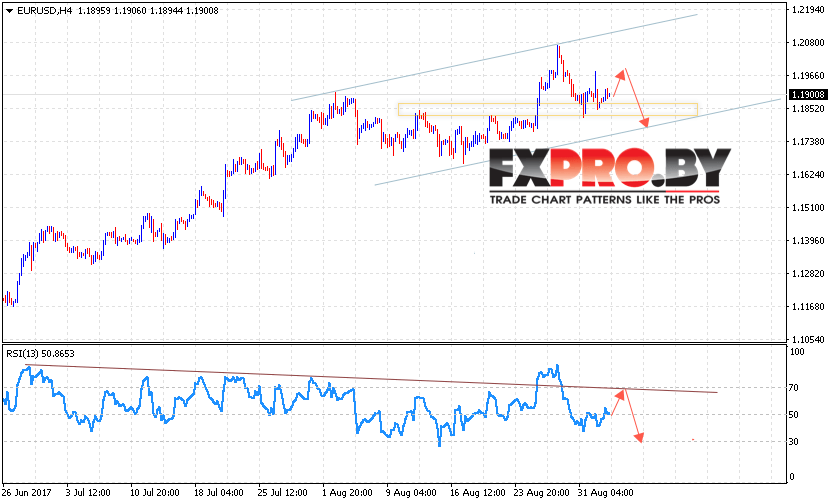Click the header high value 1.19060

pos(130,11)
